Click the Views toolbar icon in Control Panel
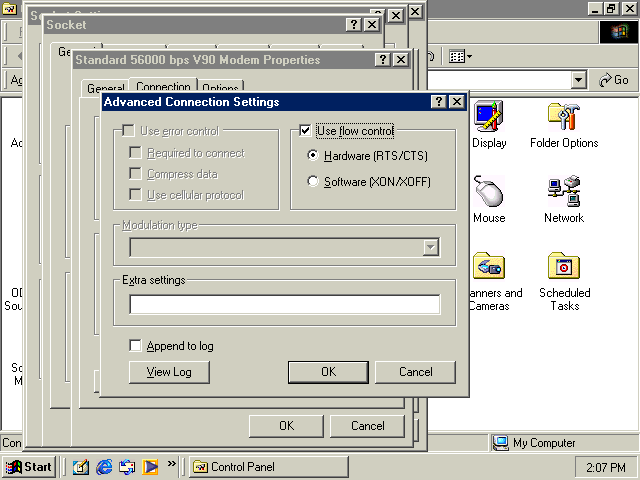 coord(456,56)
